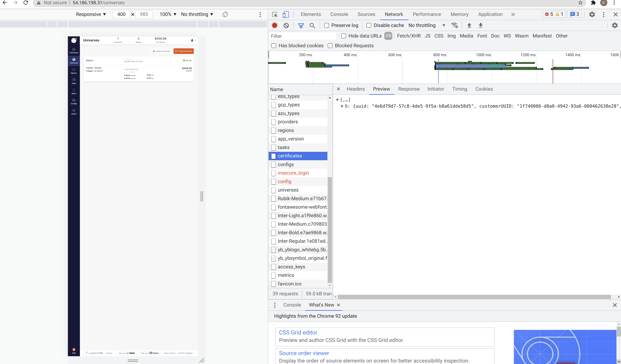Enable Disable cache checkbox
Viewport: 621px width, 364px height.
(x=369, y=25)
